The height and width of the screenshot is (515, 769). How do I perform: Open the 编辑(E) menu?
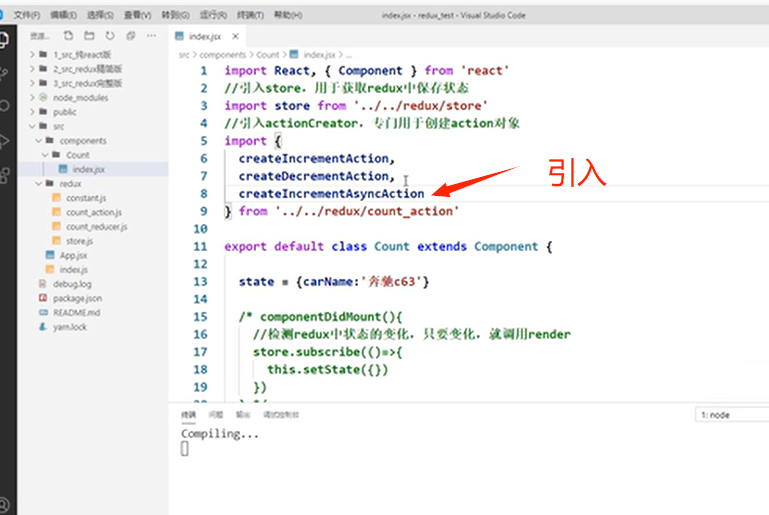(63, 15)
